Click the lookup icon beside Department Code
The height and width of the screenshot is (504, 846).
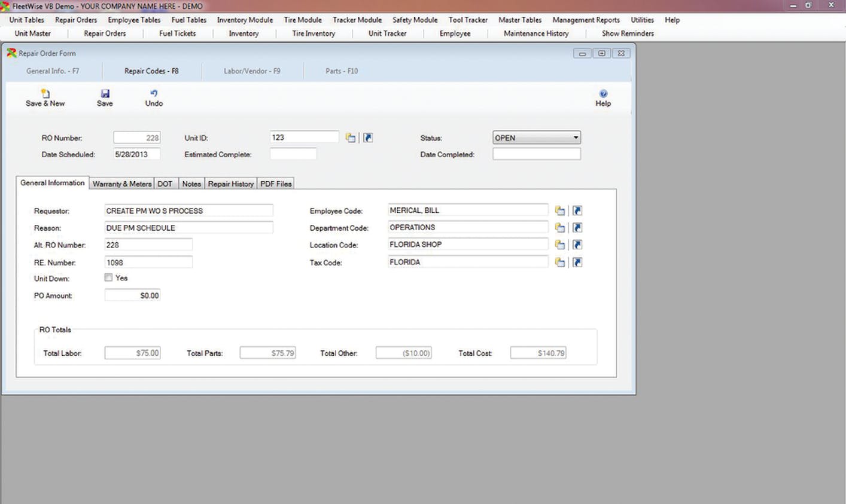560,227
